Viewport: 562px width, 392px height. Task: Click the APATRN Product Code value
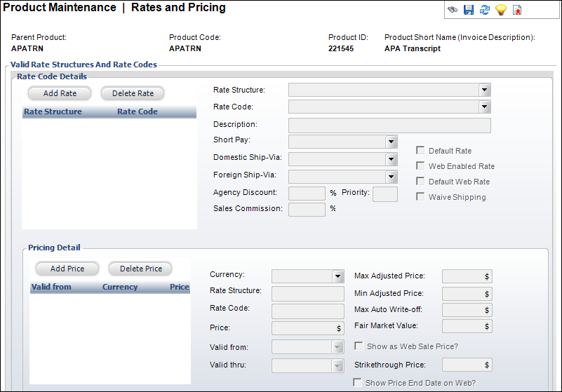(185, 48)
